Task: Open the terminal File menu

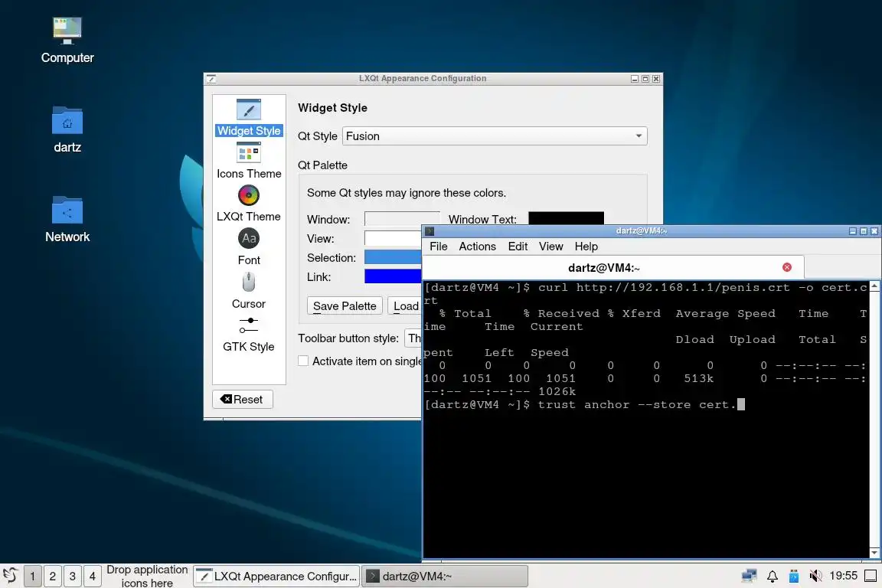Action: click(438, 247)
